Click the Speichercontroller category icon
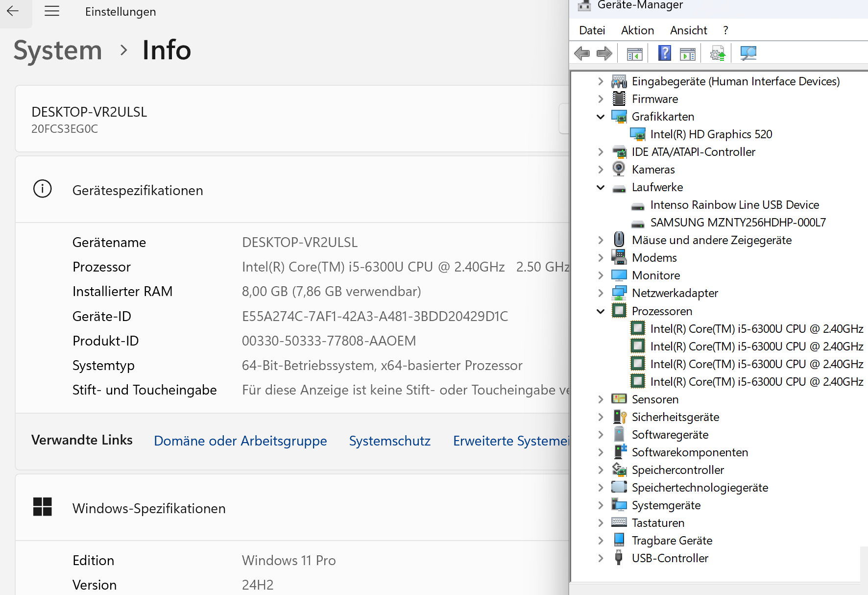This screenshot has height=595, width=868. [x=619, y=470]
